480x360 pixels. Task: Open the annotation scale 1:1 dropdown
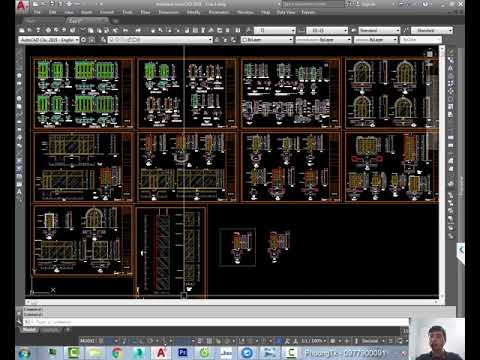[x=313, y=341]
